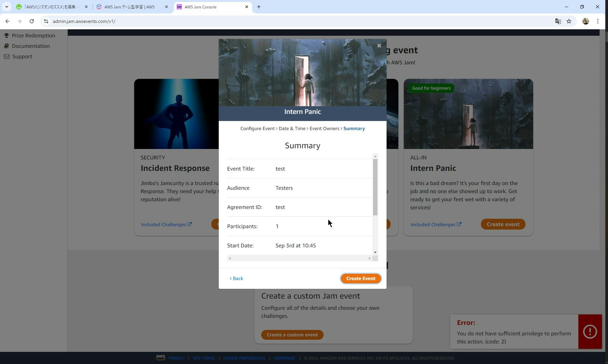This screenshot has height=364, width=608.
Task: Close the Intern Panic dialog
Action: tap(379, 45)
